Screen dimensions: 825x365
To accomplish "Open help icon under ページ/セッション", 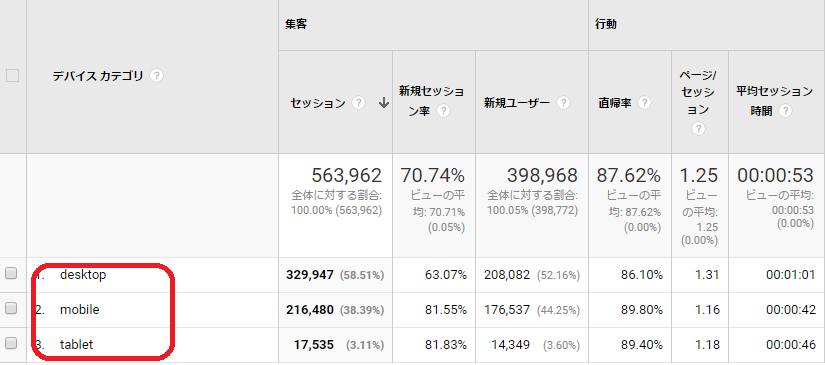I will (x=699, y=129).
